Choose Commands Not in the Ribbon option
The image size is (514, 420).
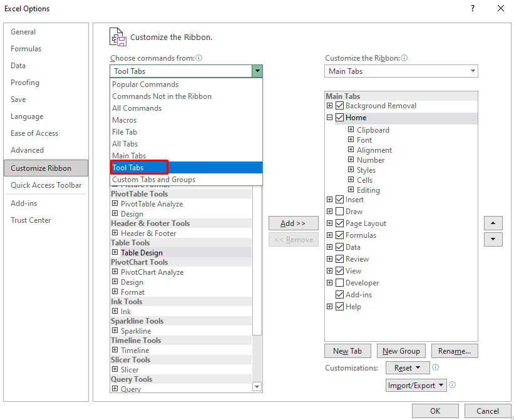(x=186, y=96)
